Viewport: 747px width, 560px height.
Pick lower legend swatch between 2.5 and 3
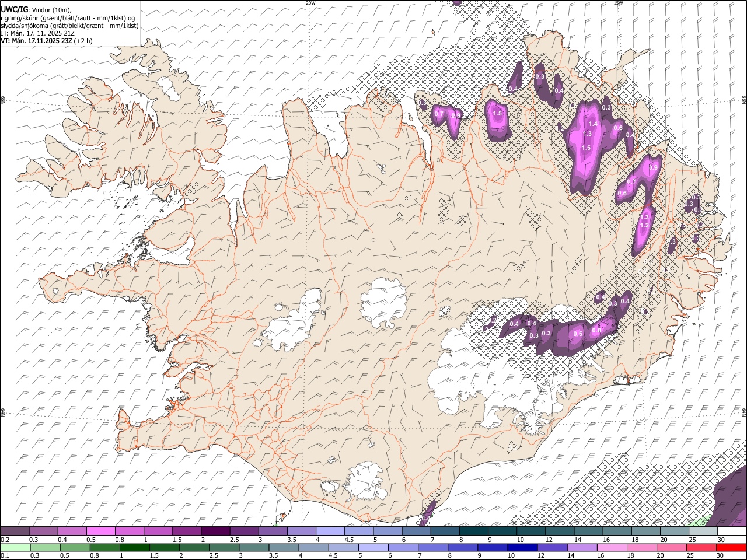223,547
